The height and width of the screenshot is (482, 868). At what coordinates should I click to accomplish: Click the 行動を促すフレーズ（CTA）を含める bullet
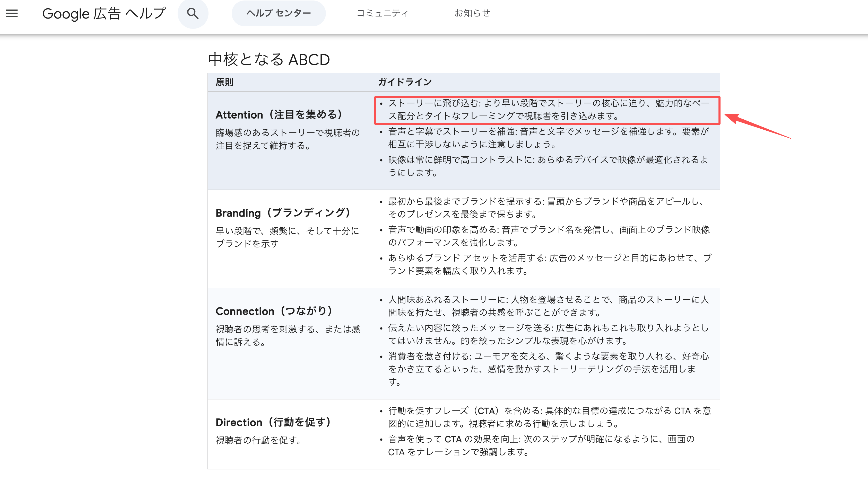click(x=549, y=417)
